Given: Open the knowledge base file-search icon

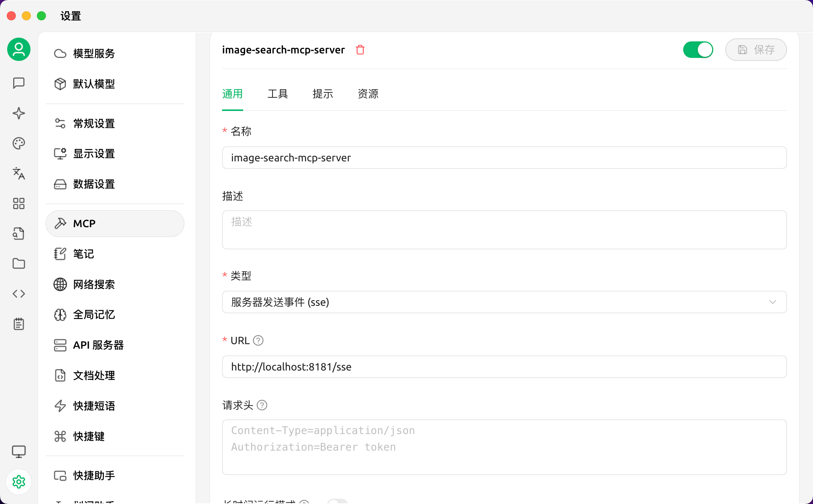Looking at the screenshot, I should 19,234.
